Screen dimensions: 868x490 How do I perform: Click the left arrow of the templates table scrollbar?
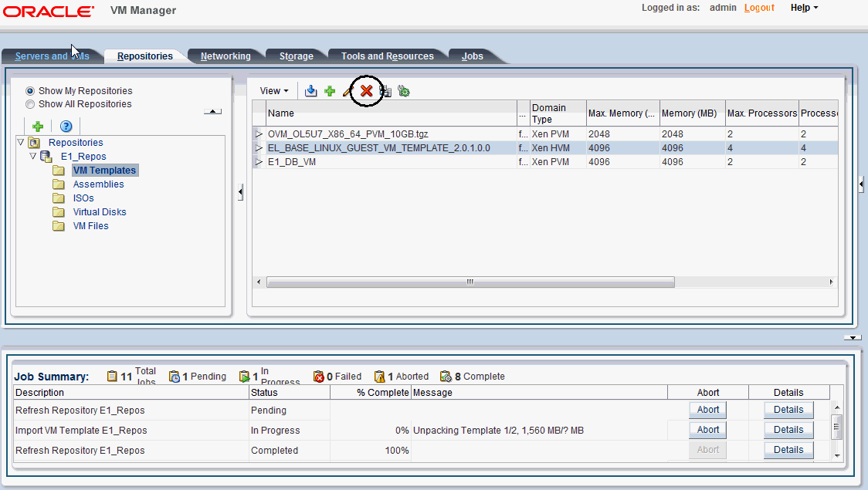[x=259, y=282]
